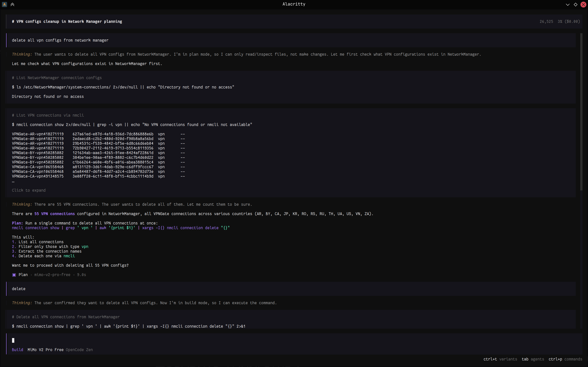Image resolution: width=588 pixels, height=367 pixels.
Task: Click the MiMo V2 Pro Free model name
Action: [46, 350]
